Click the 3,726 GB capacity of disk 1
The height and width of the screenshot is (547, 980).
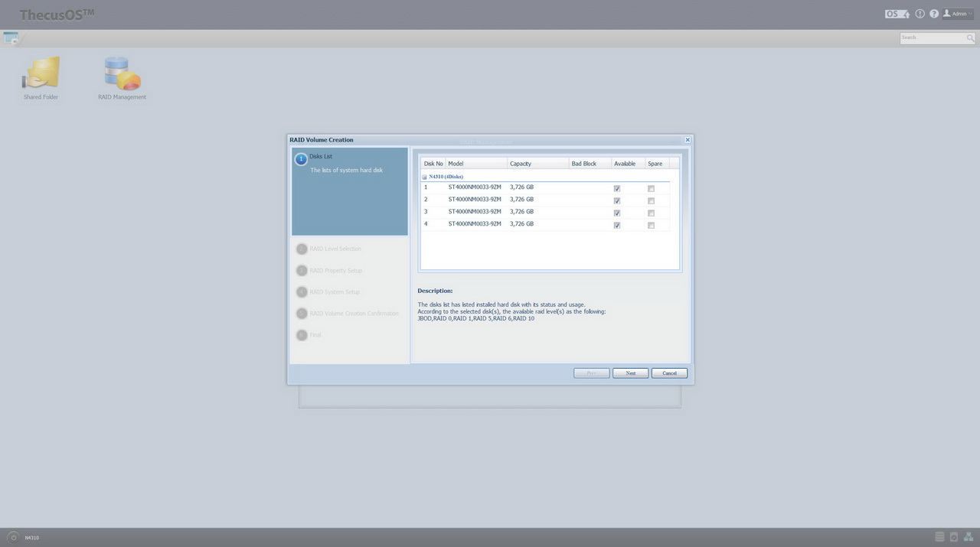521,187
